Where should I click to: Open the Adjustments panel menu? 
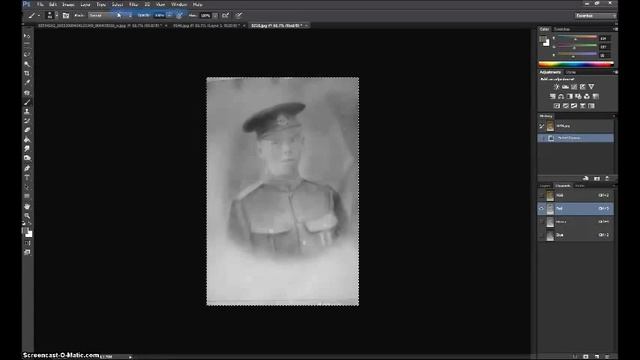(615, 72)
